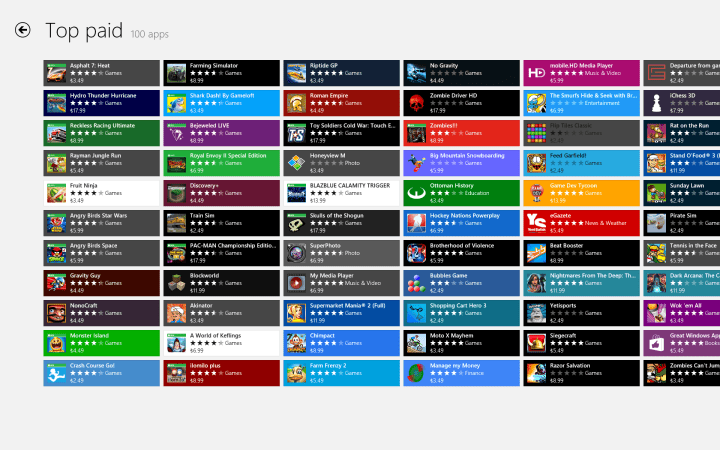The width and height of the screenshot is (720, 450).
Task: Go back with the arrow button
Action: tap(22, 30)
